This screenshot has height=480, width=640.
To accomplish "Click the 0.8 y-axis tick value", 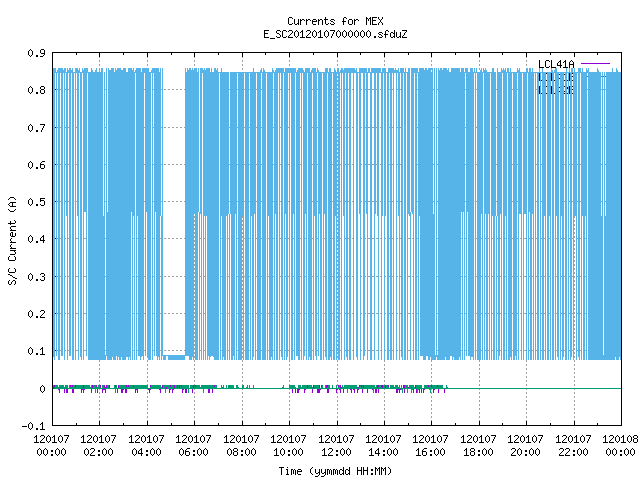I will click(x=36, y=90).
